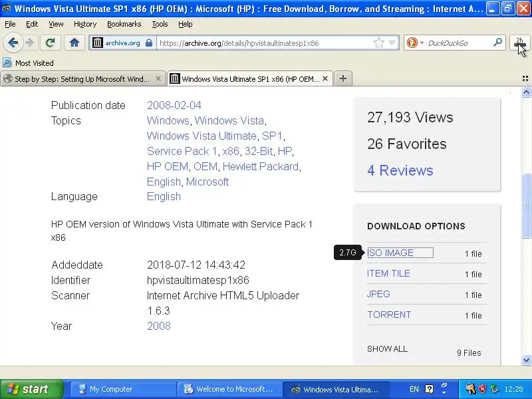Click the 2h toolbar extension button
This screenshot has width=532, height=399.
click(x=519, y=43)
